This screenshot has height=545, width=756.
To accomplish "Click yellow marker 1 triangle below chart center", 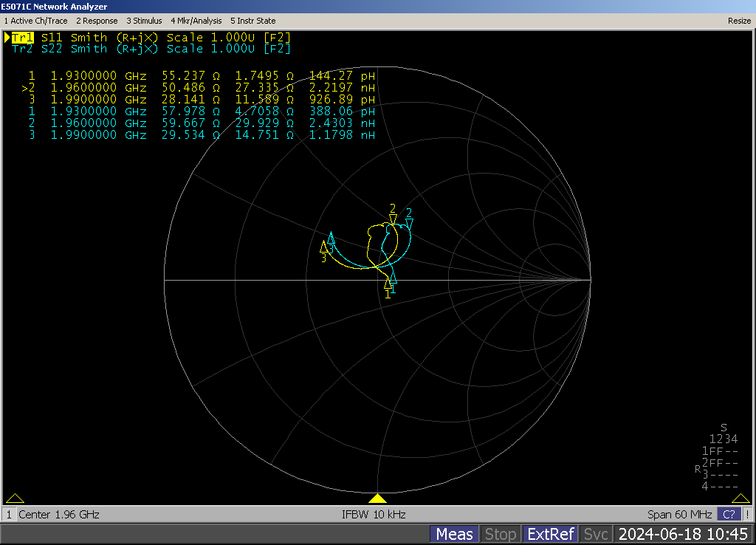I will coord(388,283).
